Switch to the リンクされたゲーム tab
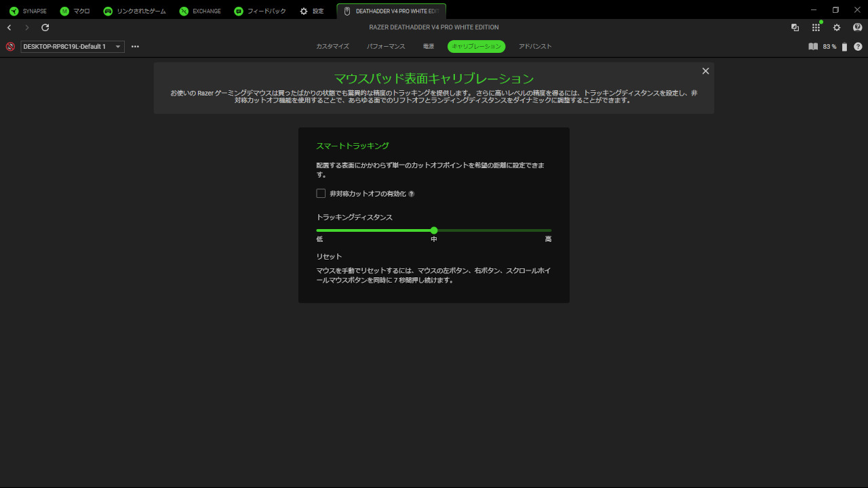 [134, 12]
